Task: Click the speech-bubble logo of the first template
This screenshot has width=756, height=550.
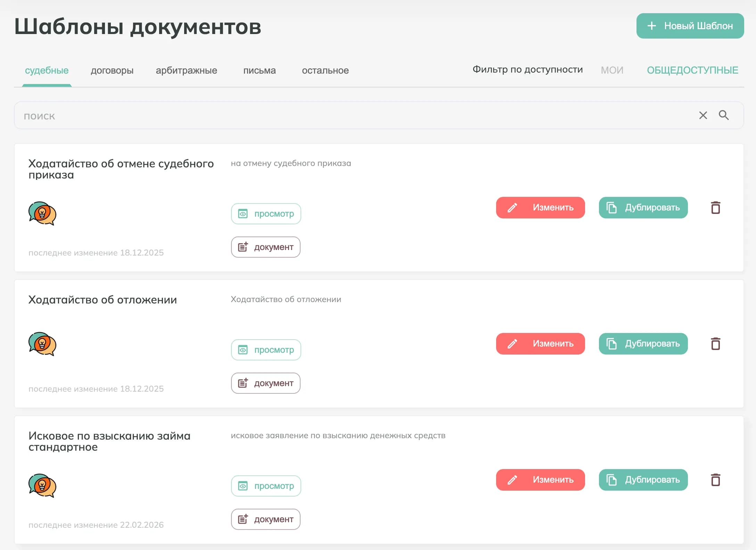Action: pos(42,213)
